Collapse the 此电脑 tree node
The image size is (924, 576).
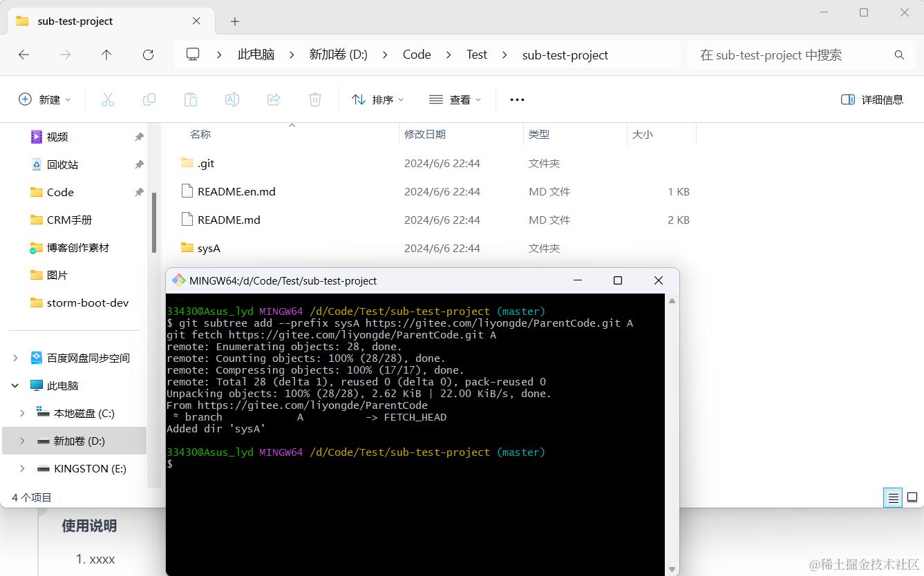(15, 385)
